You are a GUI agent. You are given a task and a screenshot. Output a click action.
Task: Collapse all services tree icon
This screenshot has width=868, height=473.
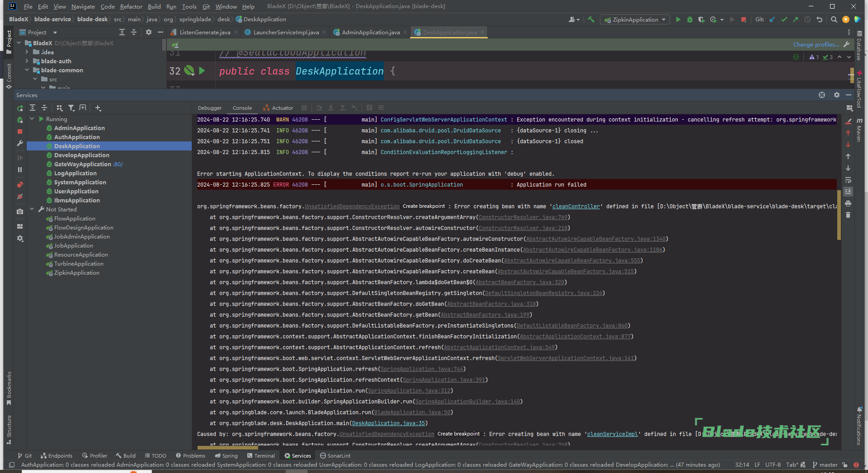point(44,108)
